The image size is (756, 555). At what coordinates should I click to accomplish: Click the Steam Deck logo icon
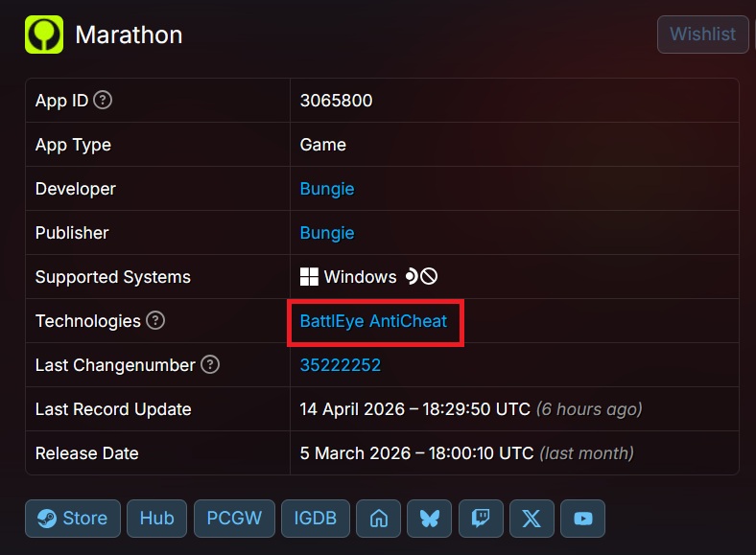point(412,276)
